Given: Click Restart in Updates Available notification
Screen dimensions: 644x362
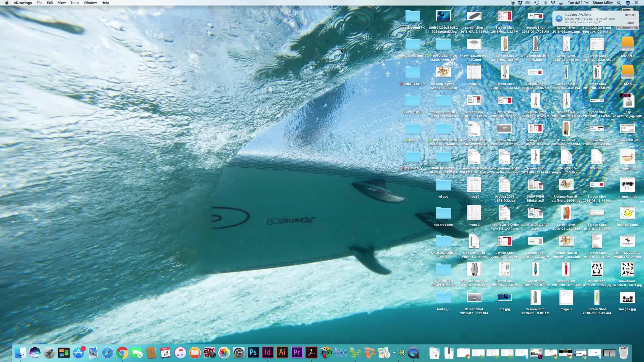Looking at the screenshot, I should 630,15.
